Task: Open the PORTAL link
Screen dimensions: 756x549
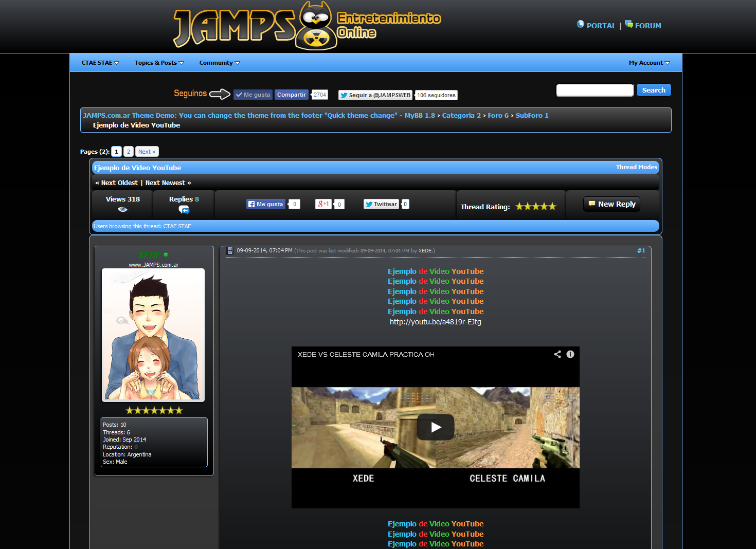Action: tap(601, 26)
